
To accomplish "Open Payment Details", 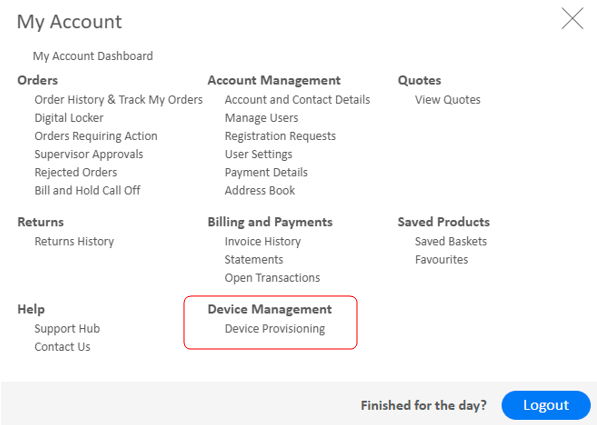I will 266,173.
